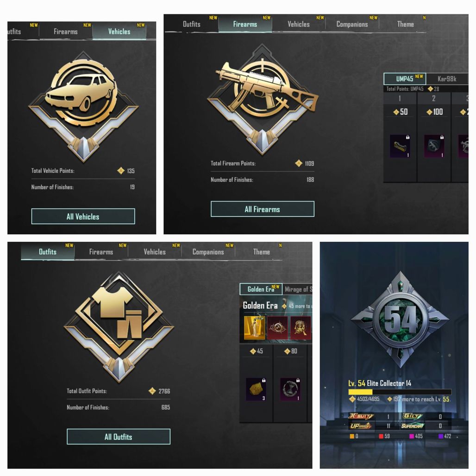Select the locked 100-point UMP45 reward item
The image size is (476, 476).
(434, 146)
